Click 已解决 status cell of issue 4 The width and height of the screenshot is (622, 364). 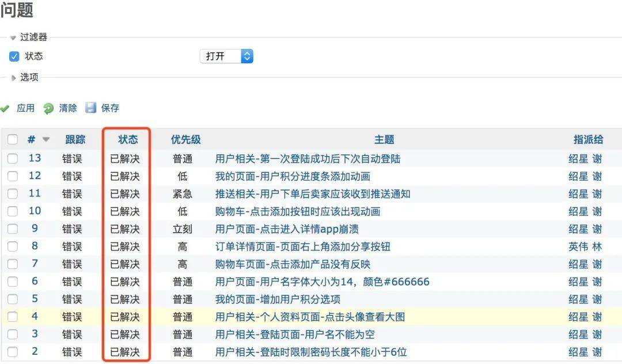click(x=125, y=317)
